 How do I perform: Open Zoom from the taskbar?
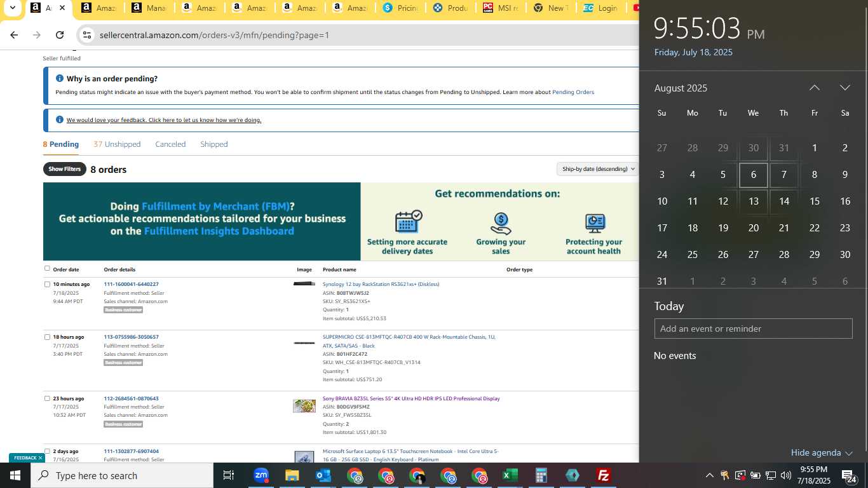click(x=261, y=475)
